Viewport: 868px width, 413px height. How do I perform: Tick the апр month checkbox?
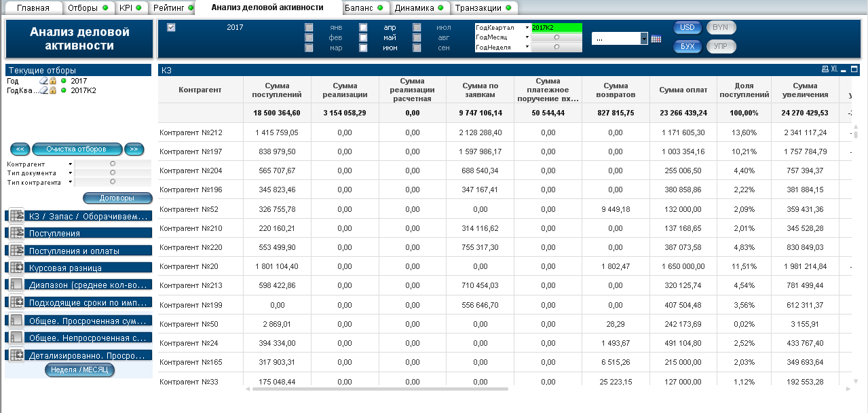[x=363, y=28]
